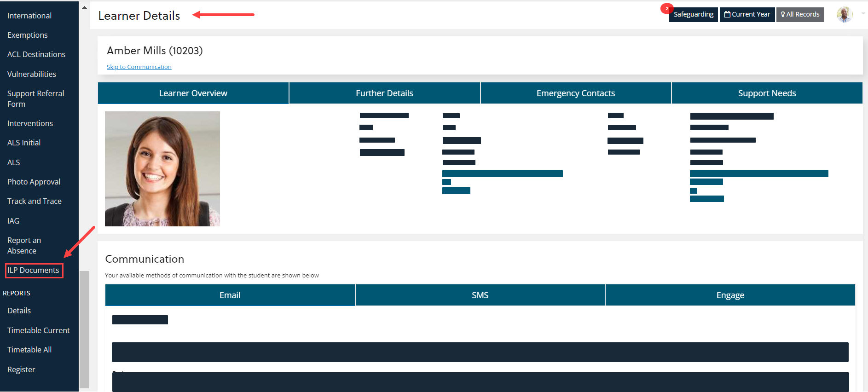
Task: Click calendar icon on Current Year button
Action: [727, 15]
